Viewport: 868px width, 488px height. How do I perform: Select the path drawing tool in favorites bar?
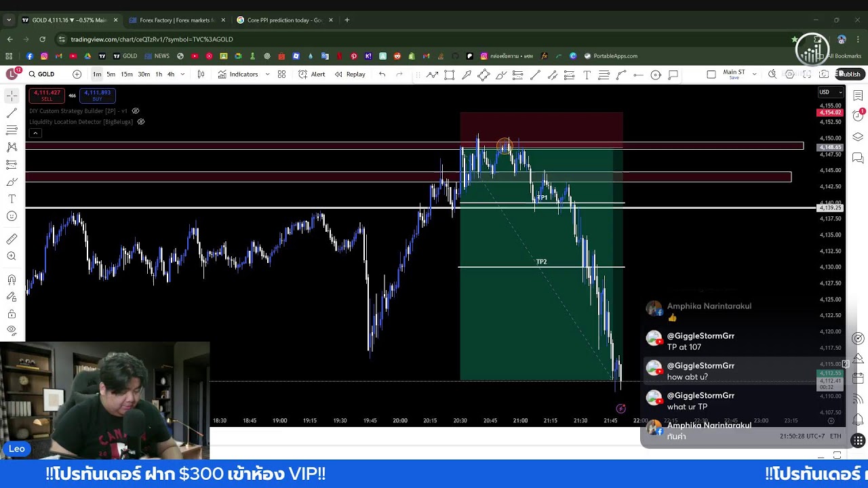coord(432,75)
